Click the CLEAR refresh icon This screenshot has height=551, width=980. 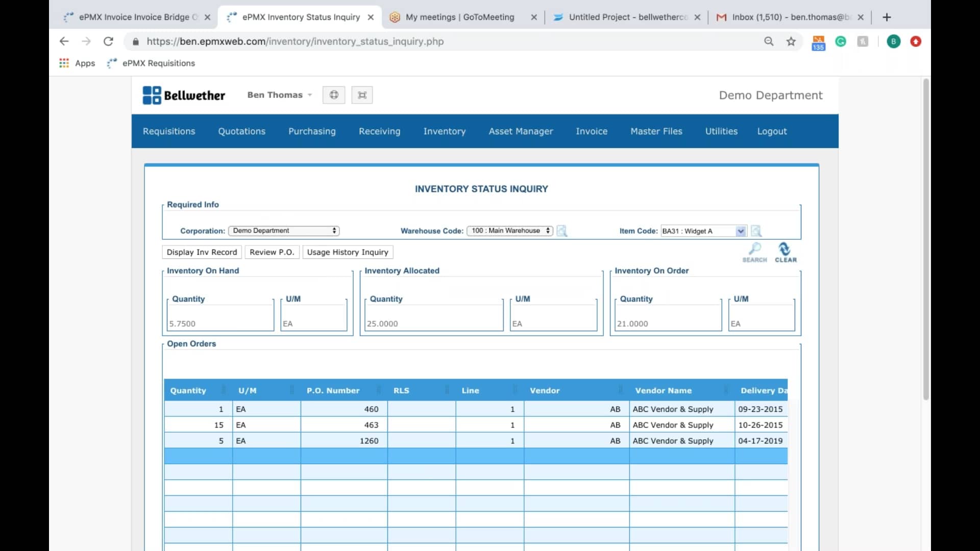[x=785, y=253]
